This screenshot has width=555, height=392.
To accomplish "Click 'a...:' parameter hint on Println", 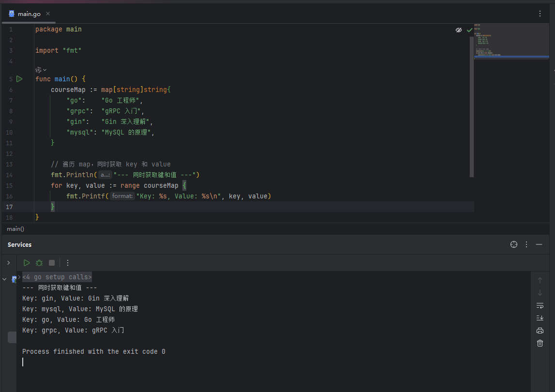I will (x=105, y=175).
